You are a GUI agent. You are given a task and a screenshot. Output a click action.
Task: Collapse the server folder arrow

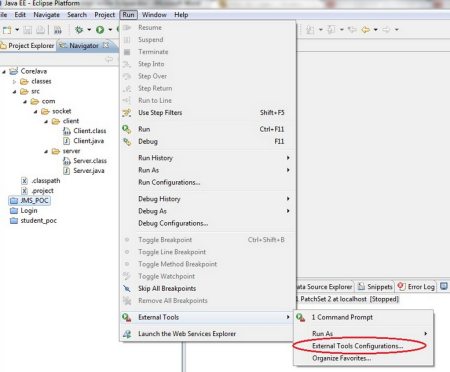[x=46, y=152]
